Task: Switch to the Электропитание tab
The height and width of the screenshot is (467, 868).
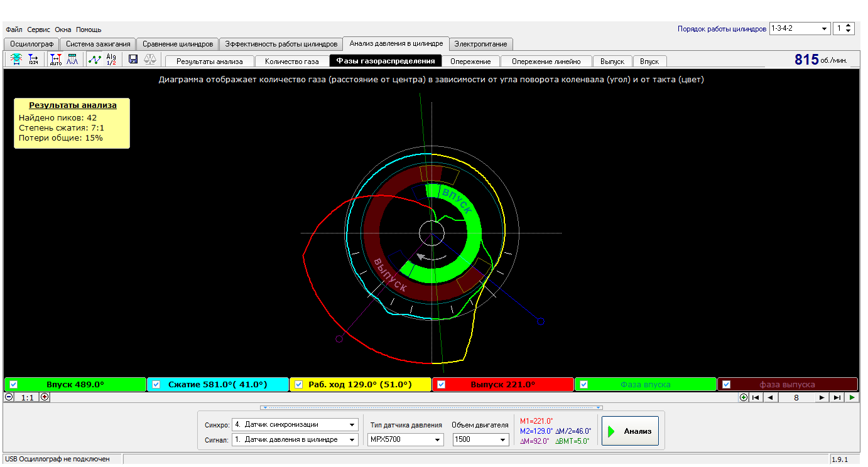Action: tap(481, 44)
